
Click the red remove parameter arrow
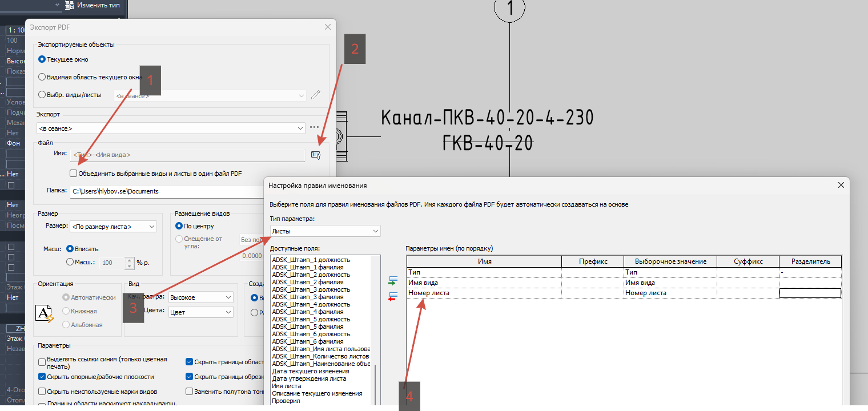click(392, 296)
